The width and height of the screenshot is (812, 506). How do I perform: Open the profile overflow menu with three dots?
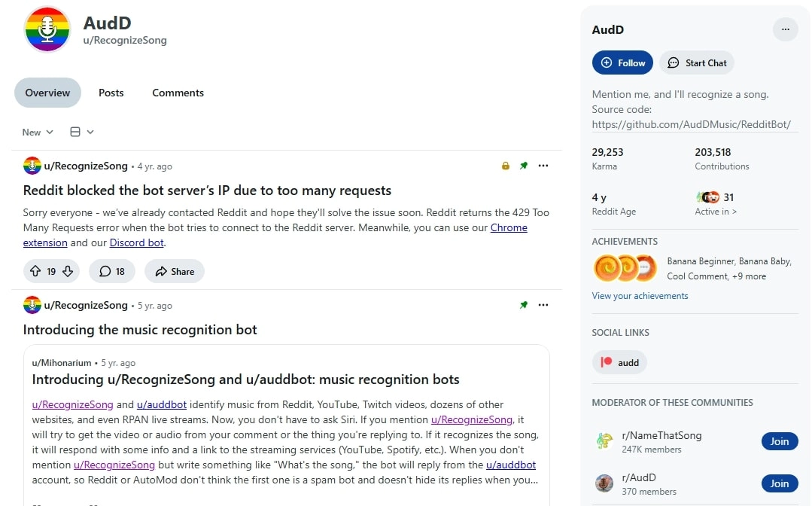pyautogui.click(x=785, y=29)
